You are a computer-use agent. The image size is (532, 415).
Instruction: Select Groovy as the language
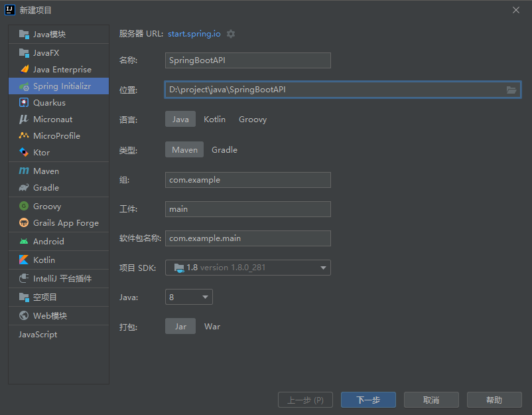(x=253, y=120)
